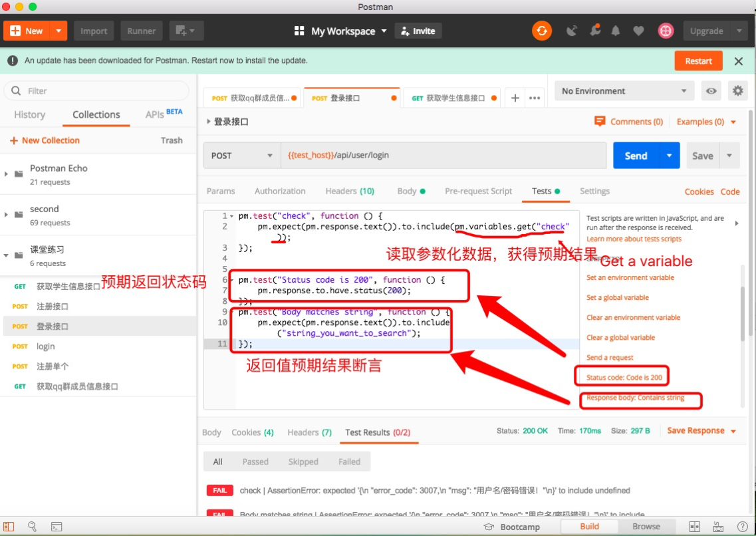Open the Upgrade dropdown arrow

(739, 31)
